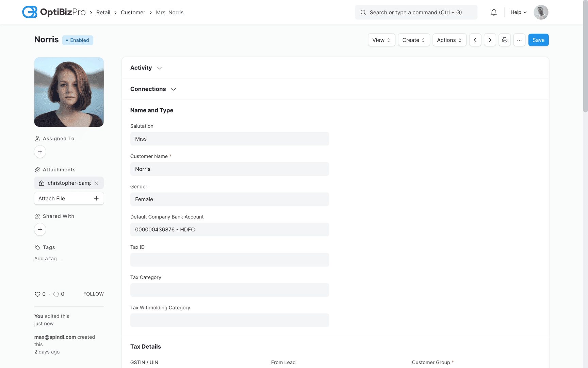
Task: Click the previous record arrow
Action: (x=475, y=40)
